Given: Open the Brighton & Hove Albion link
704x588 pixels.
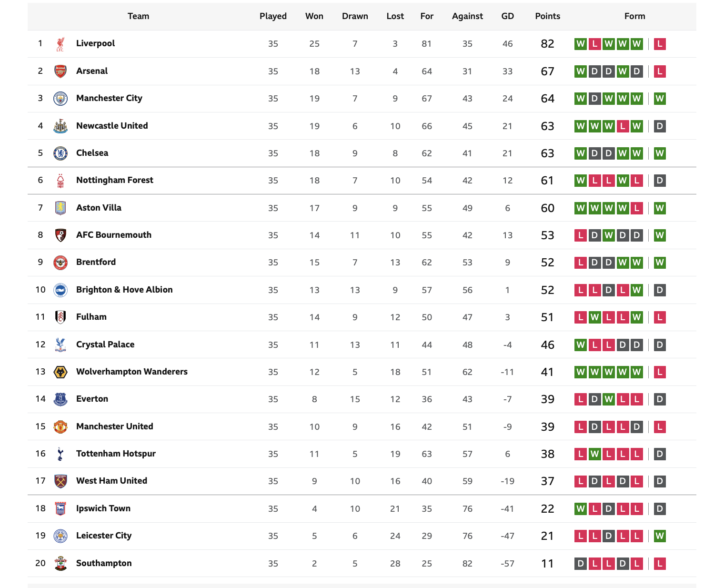Looking at the screenshot, I should click(124, 290).
